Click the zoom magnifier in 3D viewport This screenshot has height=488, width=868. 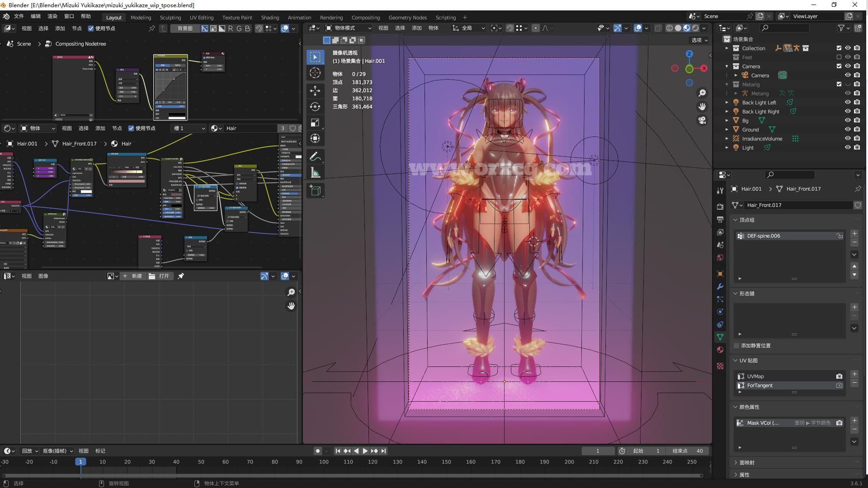702,93
